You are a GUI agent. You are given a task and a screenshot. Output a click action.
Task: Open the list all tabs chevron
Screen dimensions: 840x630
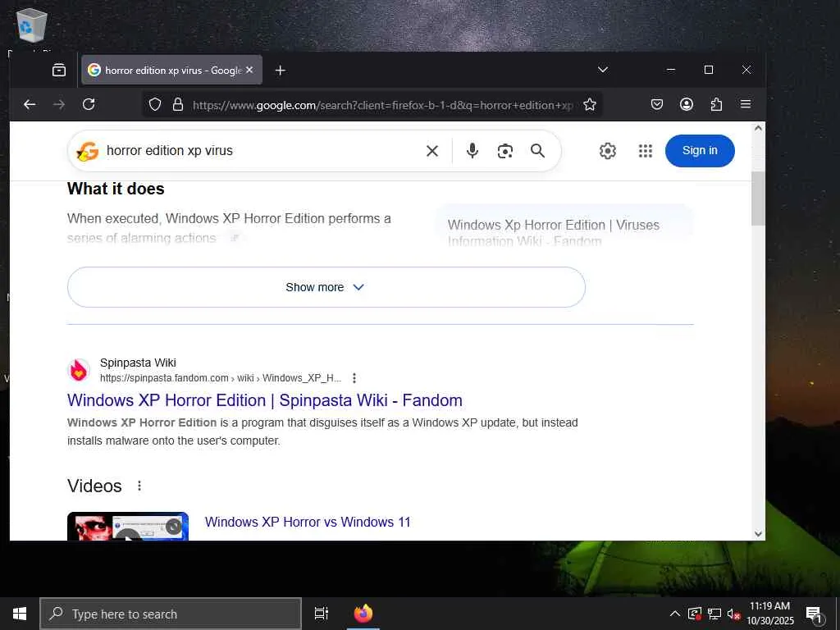[603, 70]
